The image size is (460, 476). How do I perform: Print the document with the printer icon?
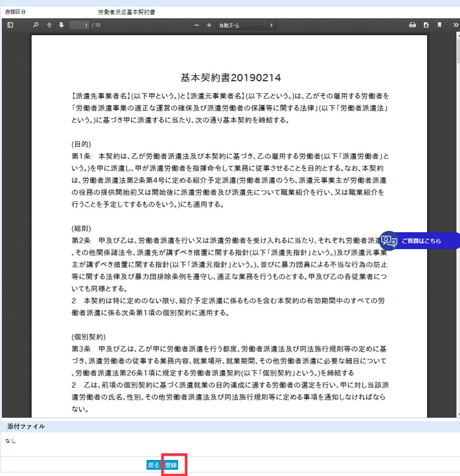pos(412,25)
